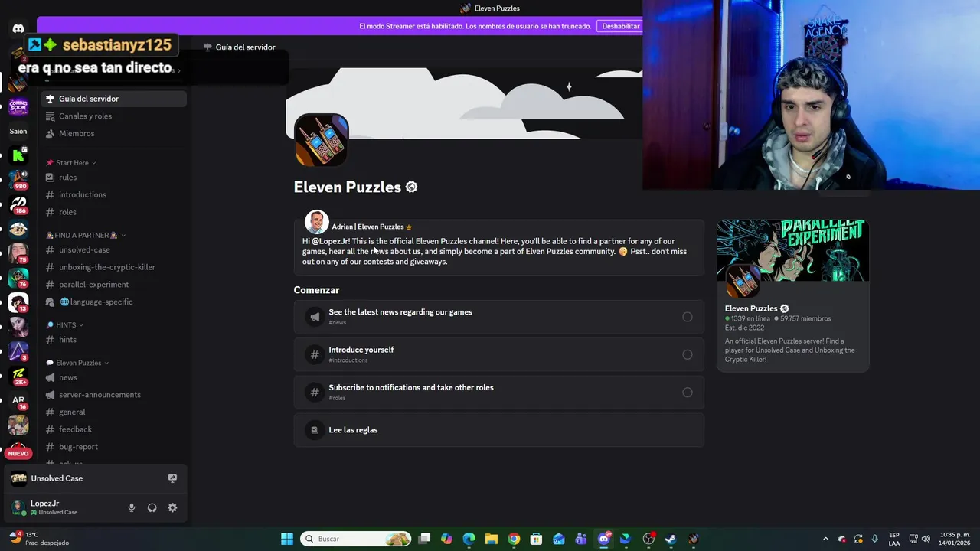The width and height of the screenshot is (980, 551).
Task: Collapse the "Start Here" category
Action: (x=70, y=163)
